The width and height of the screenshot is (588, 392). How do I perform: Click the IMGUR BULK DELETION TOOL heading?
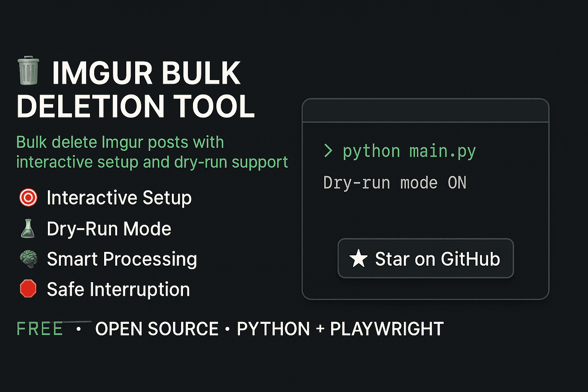tap(136, 90)
